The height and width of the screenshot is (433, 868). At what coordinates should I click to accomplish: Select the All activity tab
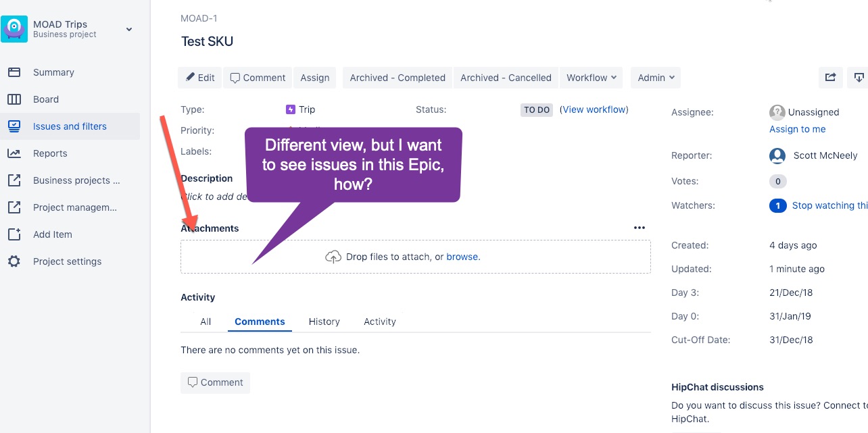pos(206,322)
